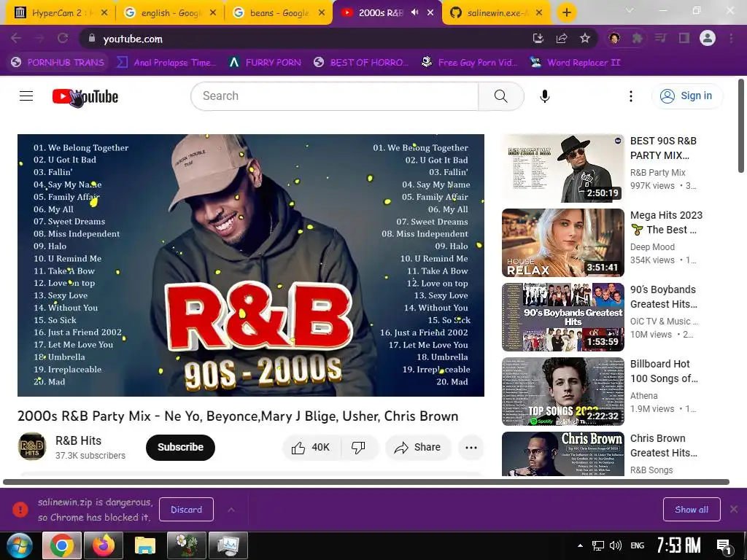
Task: Switch to HyperCam 2 tab
Action: 61,12
